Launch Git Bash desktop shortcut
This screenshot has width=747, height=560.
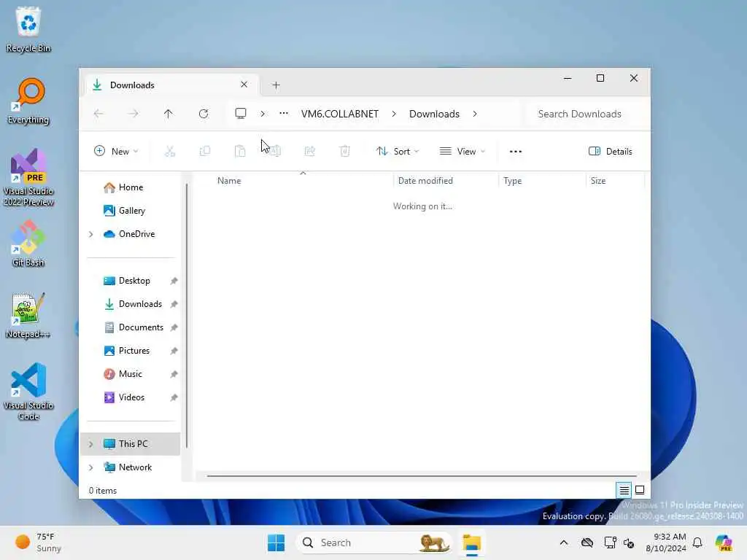[28, 244]
